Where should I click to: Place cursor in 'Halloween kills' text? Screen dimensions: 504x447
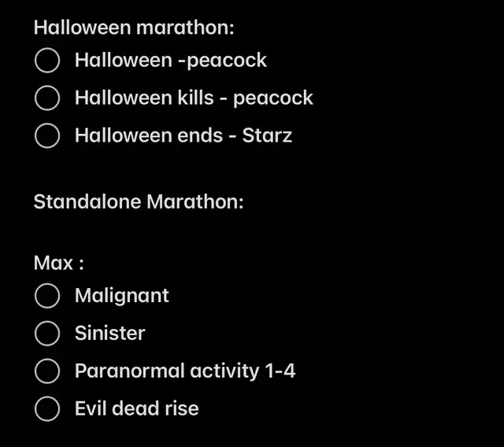[144, 98]
